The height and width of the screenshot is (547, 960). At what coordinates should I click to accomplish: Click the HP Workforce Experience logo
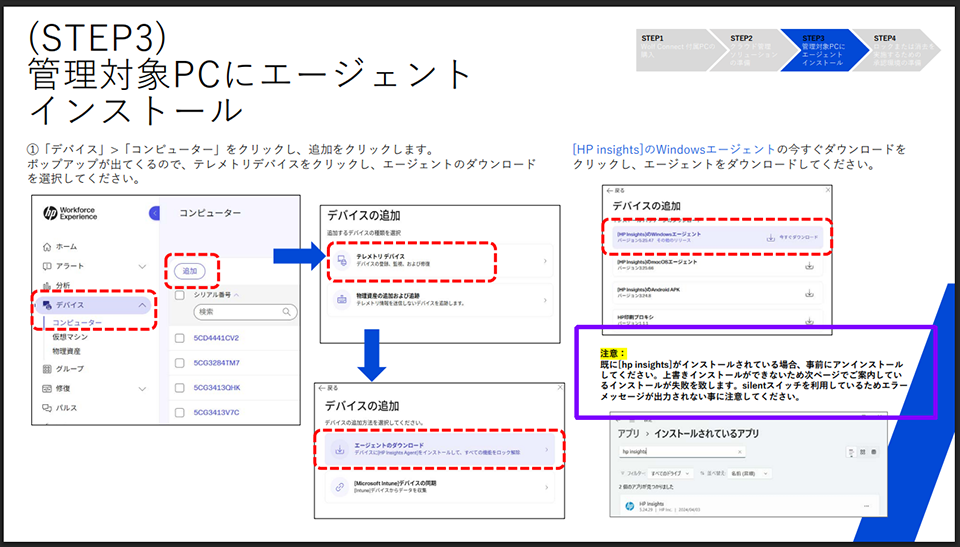pyautogui.click(x=70, y=213)
